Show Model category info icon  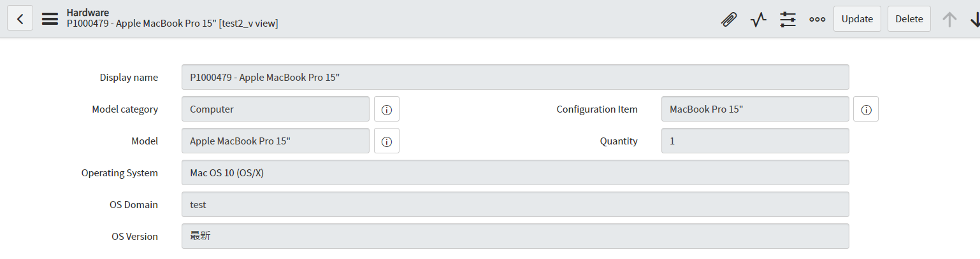386,109
